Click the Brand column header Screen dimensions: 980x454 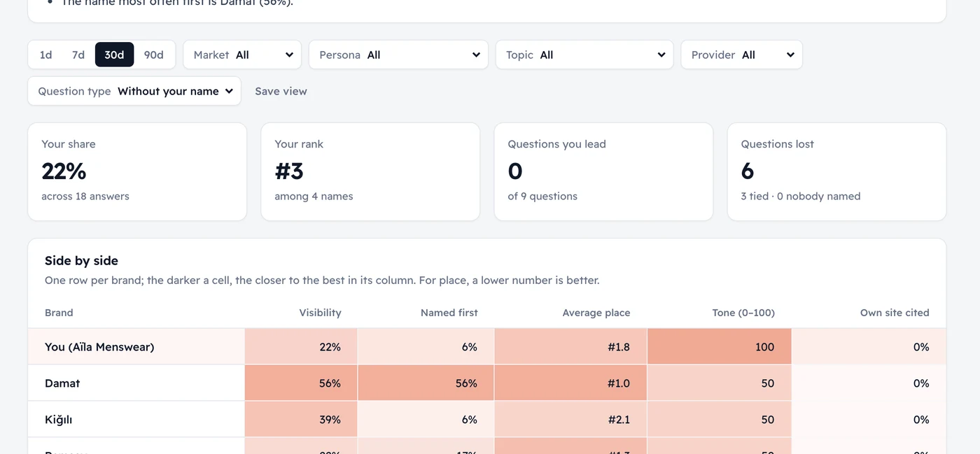[59, 313]
